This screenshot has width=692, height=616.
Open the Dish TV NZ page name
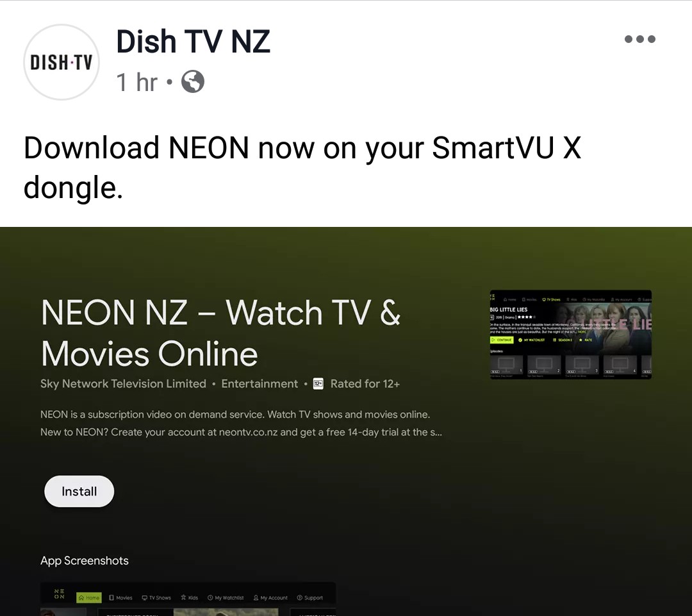[x=193, y=42]
